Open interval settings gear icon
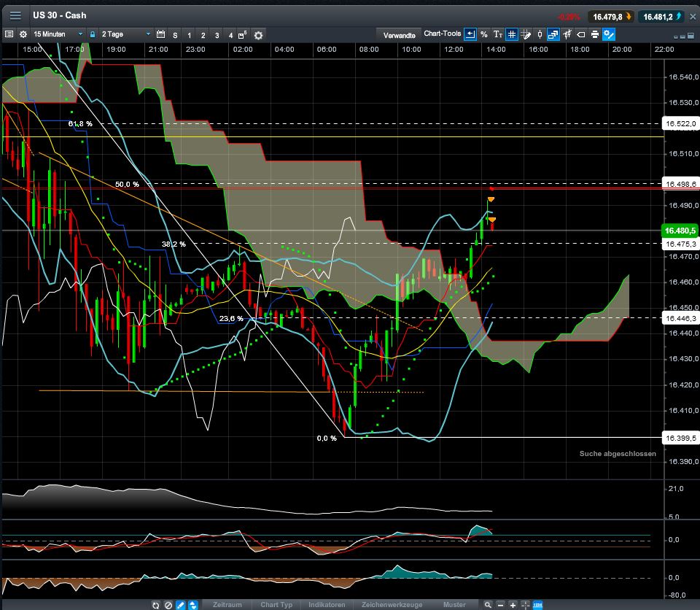700x610 pixels. click(23, 34)
